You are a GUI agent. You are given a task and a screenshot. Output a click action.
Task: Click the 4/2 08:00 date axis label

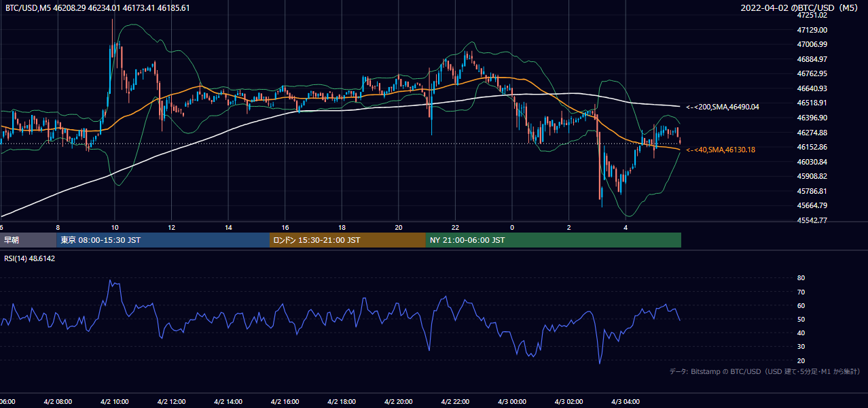tap(58, 402)
